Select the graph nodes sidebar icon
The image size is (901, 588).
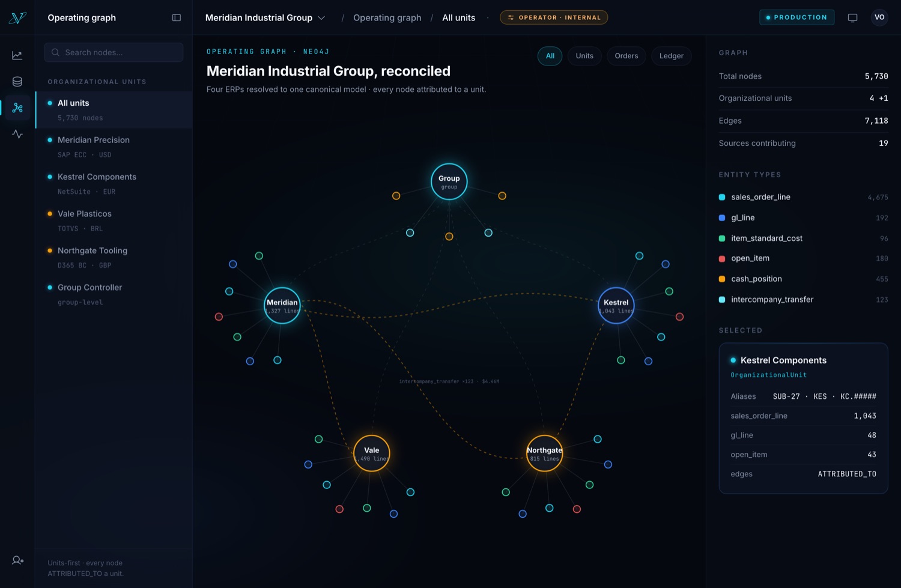[17, 108]
